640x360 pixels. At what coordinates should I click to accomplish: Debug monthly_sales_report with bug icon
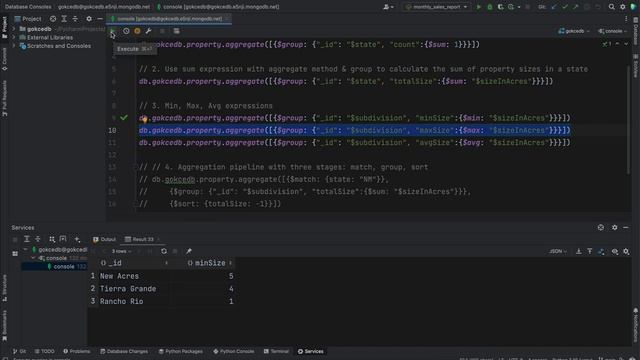tap(490, 7)
